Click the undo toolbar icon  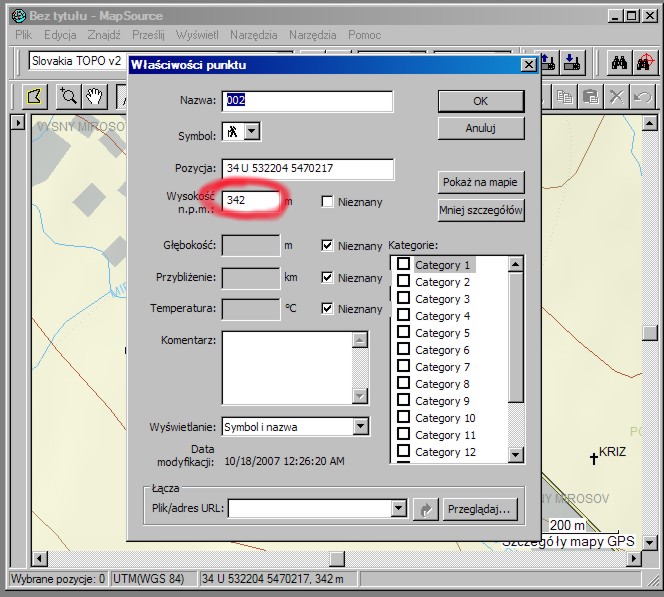(x=642, y=97)
